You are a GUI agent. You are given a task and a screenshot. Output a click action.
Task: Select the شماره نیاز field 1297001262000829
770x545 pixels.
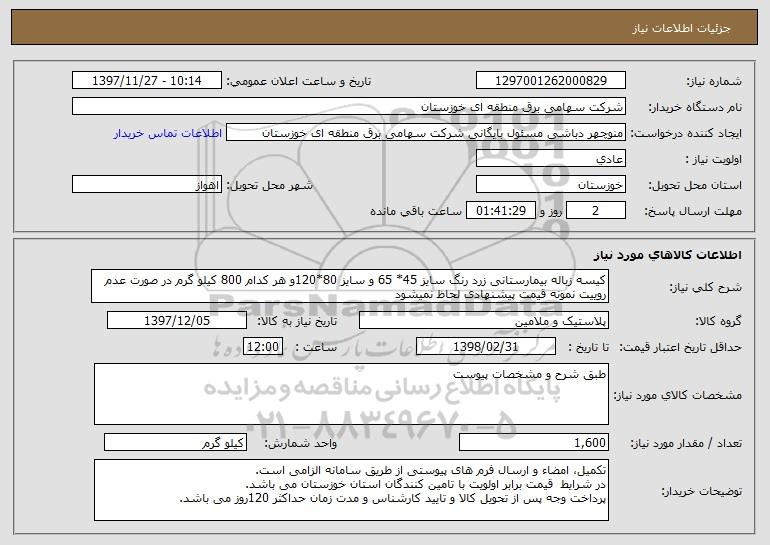point(550,81)
